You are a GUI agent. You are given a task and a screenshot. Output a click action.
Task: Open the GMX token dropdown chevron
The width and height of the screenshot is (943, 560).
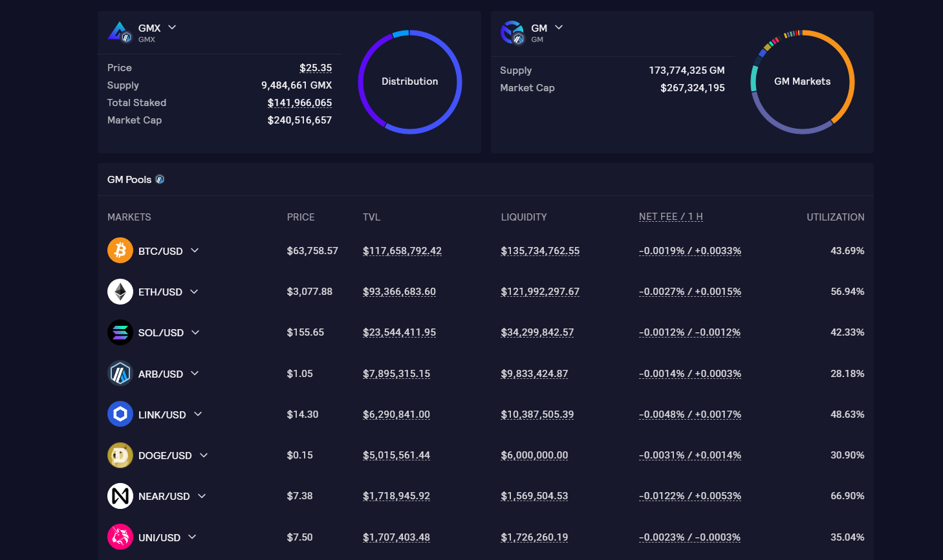(x=172, y=28)
